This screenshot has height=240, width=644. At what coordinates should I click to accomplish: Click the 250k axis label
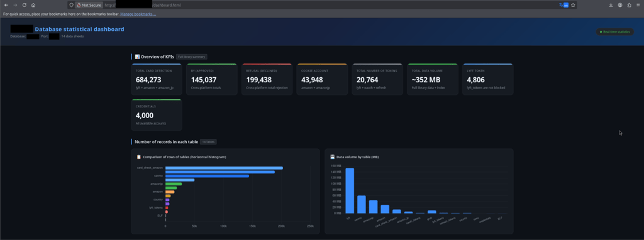click(311, 226)
